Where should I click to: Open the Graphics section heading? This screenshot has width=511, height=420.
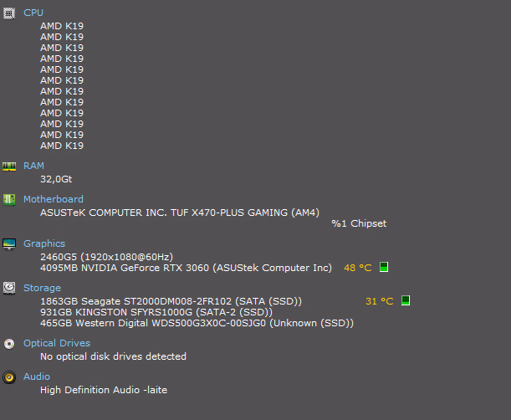[43, 244]
